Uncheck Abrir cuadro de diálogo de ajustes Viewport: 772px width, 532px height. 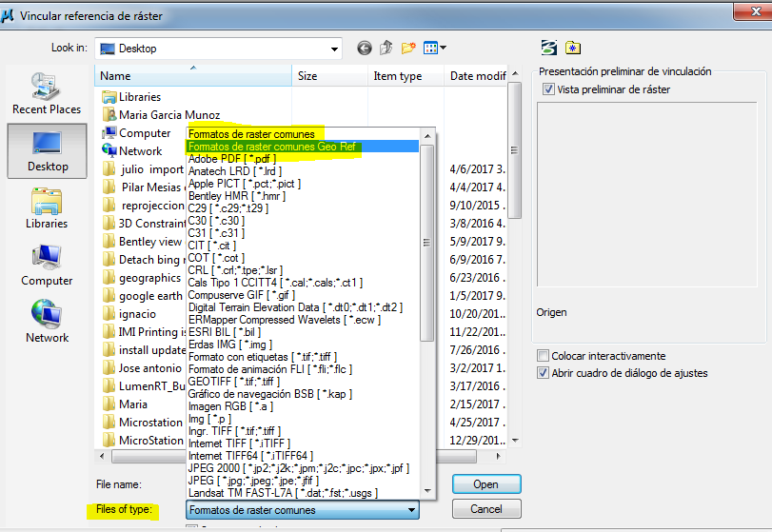pos(543,373)
